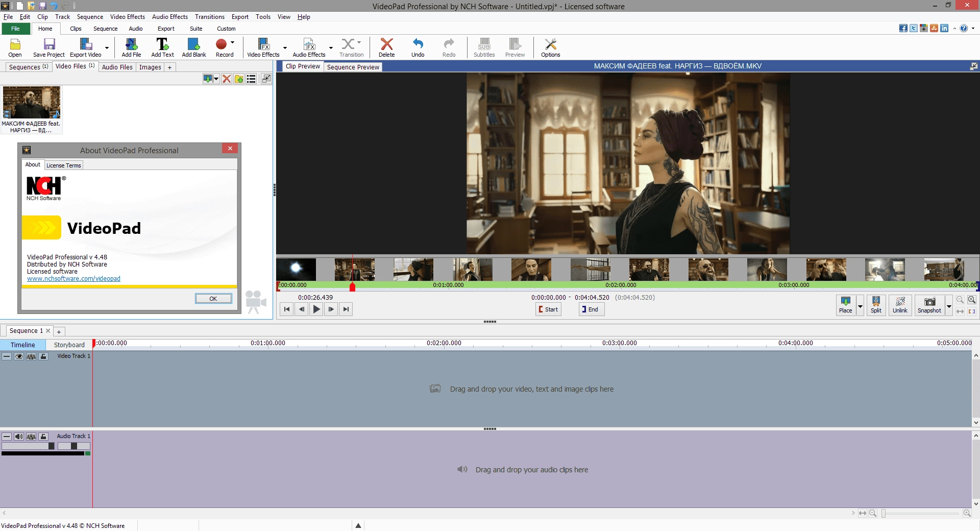Screen dimensions: 980x531
Task: Collapse Audio Track 1 with minus button
Action: [7, 437]
